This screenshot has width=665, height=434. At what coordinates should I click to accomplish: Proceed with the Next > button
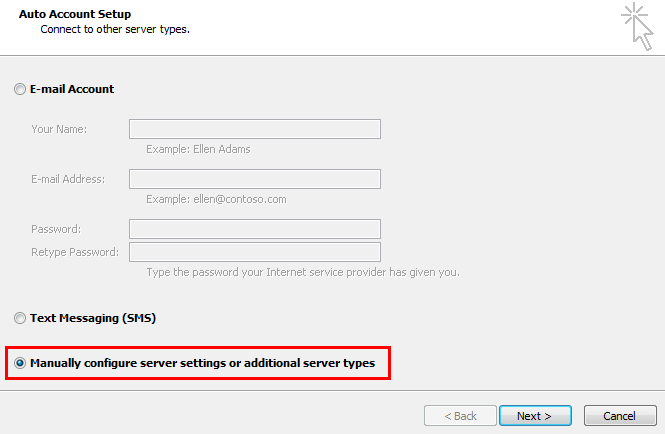535,416
